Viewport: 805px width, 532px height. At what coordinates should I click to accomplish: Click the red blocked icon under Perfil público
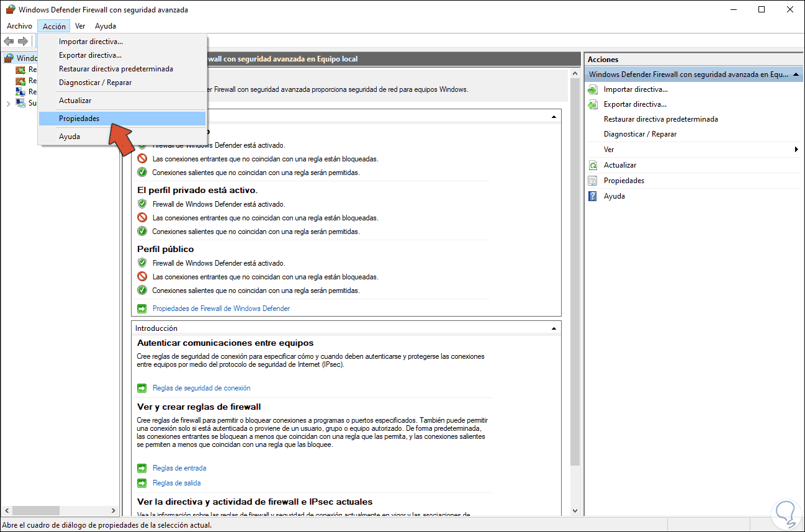click(x=142, y=277)
